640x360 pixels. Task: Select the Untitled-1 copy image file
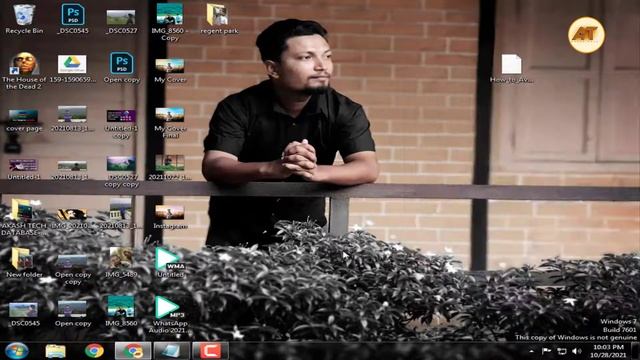121,124
